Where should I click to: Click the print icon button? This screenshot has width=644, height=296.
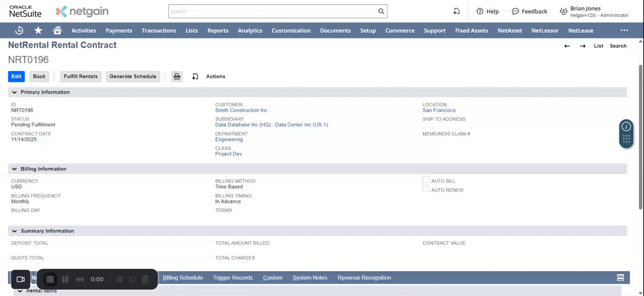(177, 76)
